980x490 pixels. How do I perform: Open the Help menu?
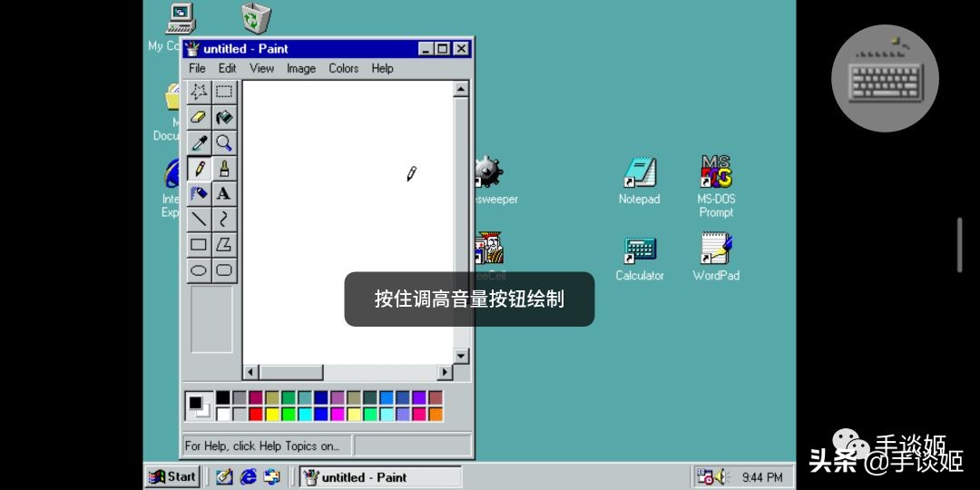click(x=382, y=68)
